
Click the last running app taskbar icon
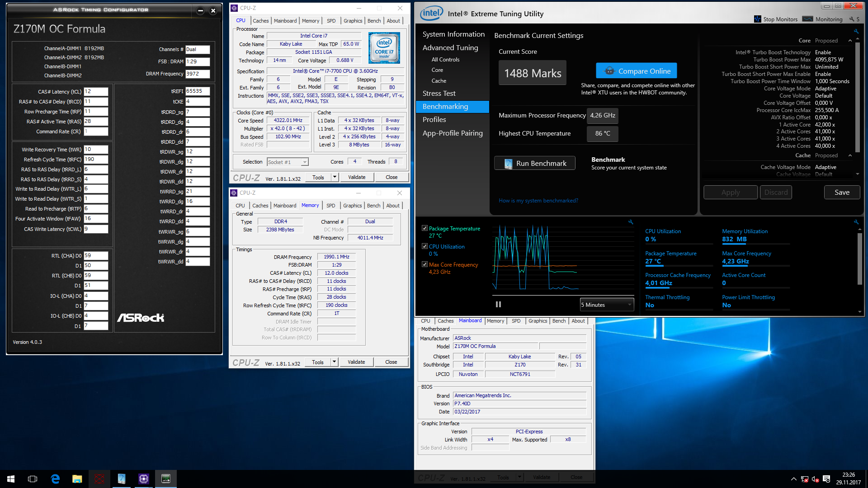[166, 479]
